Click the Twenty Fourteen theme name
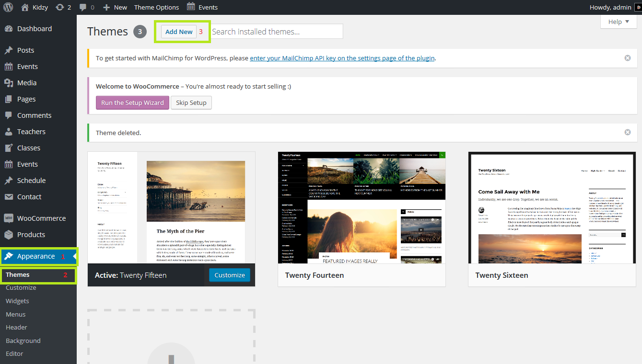 [314, 275]
